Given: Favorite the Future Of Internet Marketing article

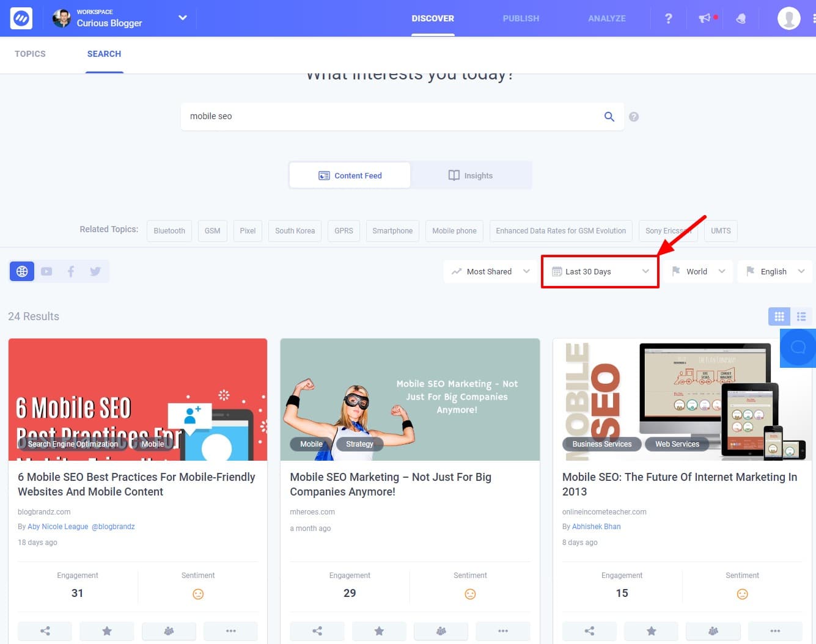Looking at the screenshot, I should point(651,631).
